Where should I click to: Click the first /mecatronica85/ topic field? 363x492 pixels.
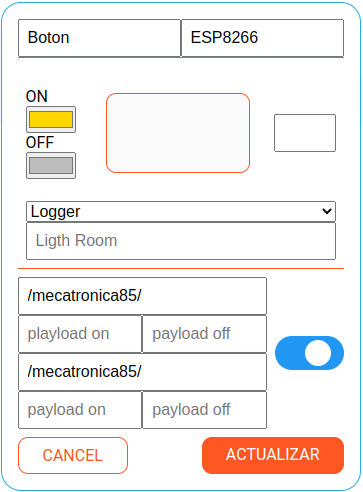142,296
